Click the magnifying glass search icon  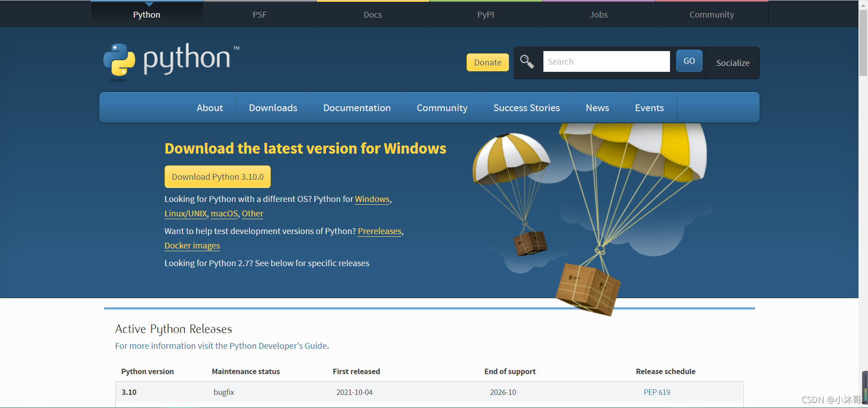coord(527,61)
